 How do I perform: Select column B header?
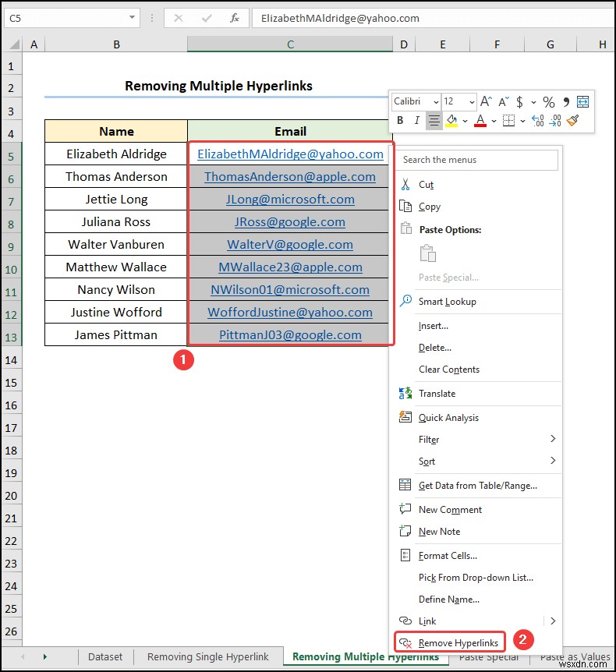[116, 44]
